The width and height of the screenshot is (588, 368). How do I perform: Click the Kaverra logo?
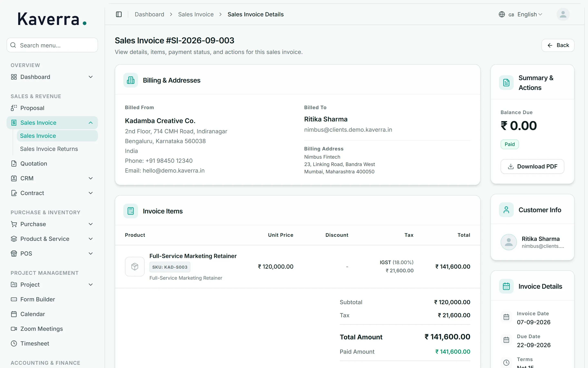pos(52,19)
